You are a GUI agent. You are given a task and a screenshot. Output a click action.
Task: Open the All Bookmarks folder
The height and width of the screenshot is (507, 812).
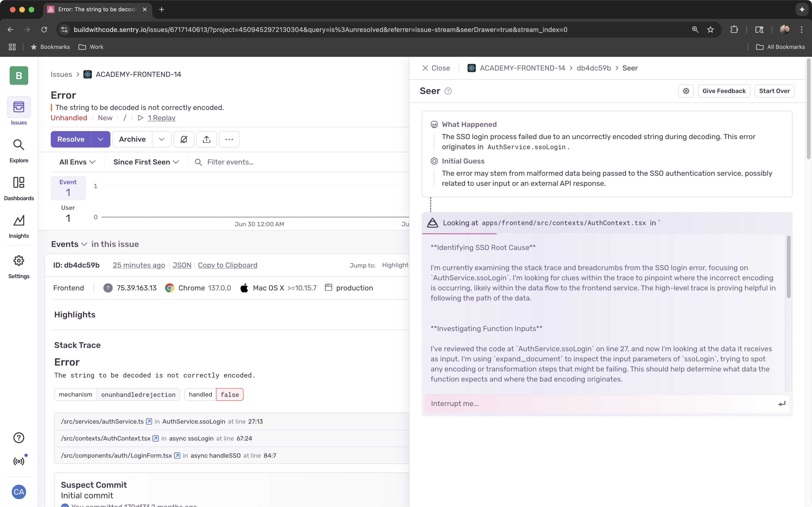click(x=781, y=47)
